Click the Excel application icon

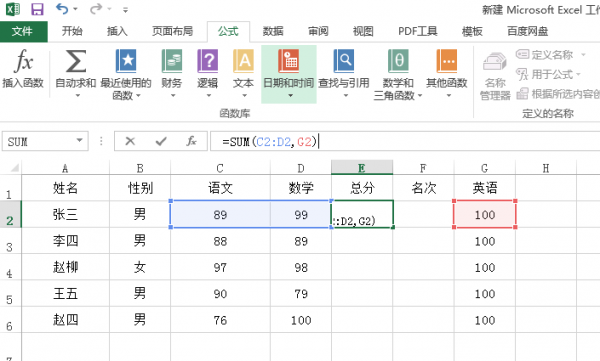pos(13,9)
